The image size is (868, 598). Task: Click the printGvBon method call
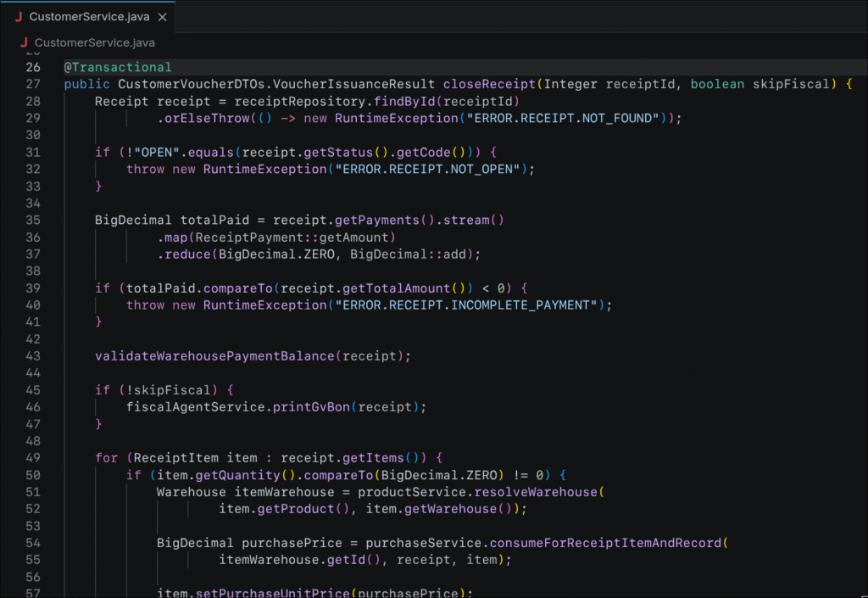[x=311, y=407]
